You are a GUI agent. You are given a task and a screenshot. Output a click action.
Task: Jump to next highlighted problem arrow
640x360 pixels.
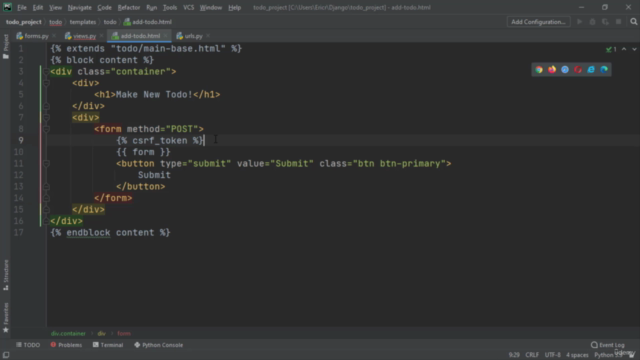tap(634, 49)
